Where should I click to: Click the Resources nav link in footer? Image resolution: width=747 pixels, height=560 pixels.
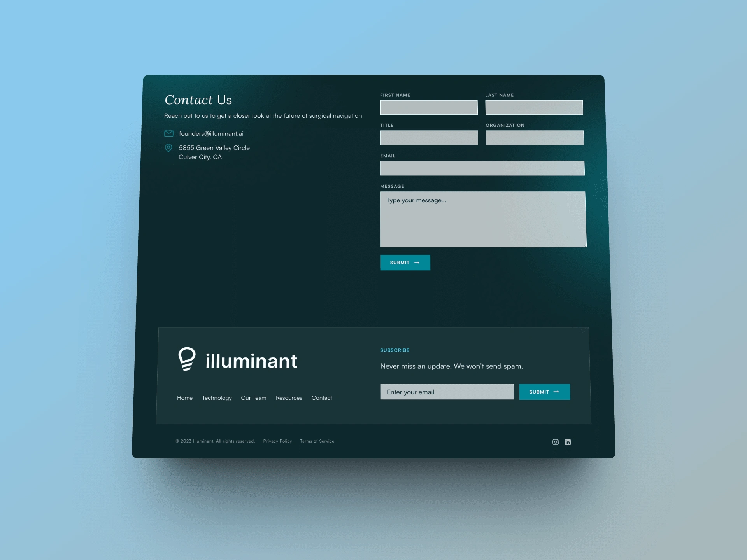289,398
